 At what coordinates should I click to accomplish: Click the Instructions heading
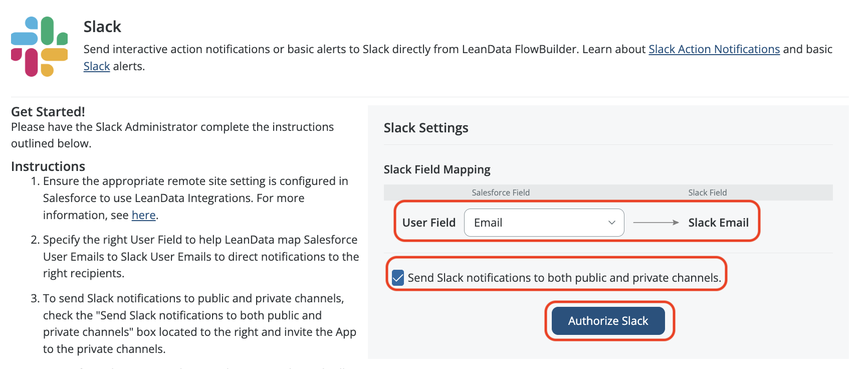point(48,166)
